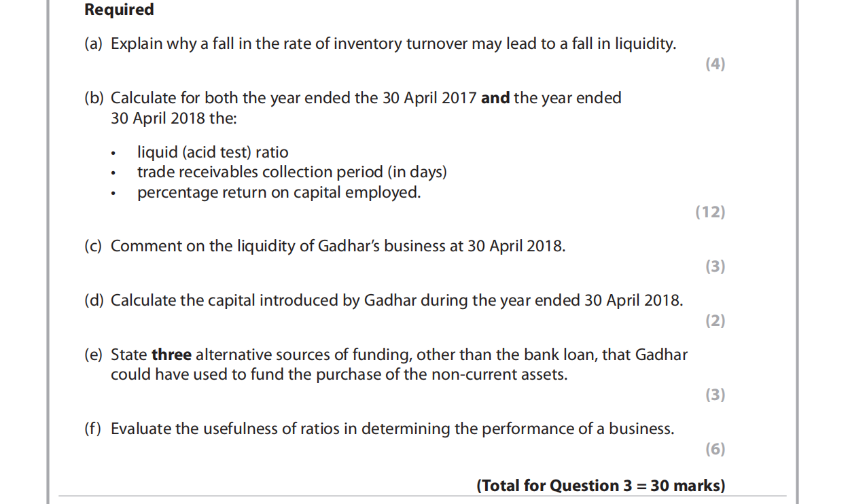The image size is (848, 504).
Task: Click the "Total for Question 3 = 30 marks" line
Action: point(601,486)
